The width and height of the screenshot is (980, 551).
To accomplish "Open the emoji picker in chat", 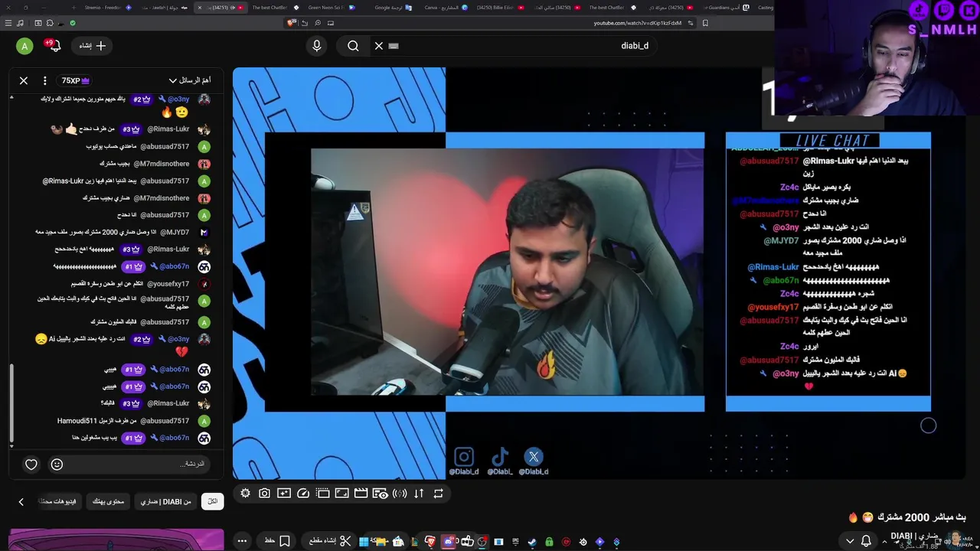I will pyautogui.click(x=57, y=465).
